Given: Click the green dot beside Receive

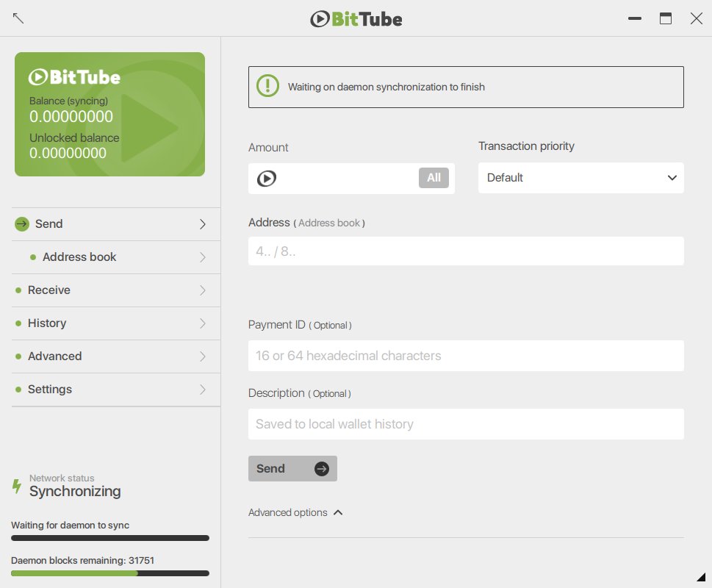Looking at the screenshot, I should [18, 290].
